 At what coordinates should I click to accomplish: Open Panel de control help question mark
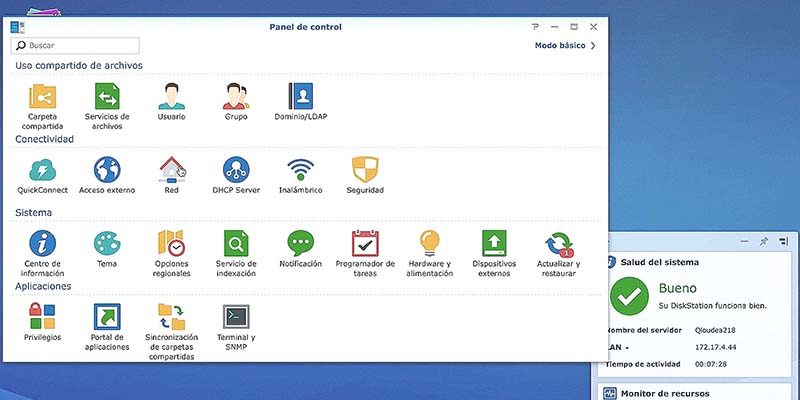point(535,27)
